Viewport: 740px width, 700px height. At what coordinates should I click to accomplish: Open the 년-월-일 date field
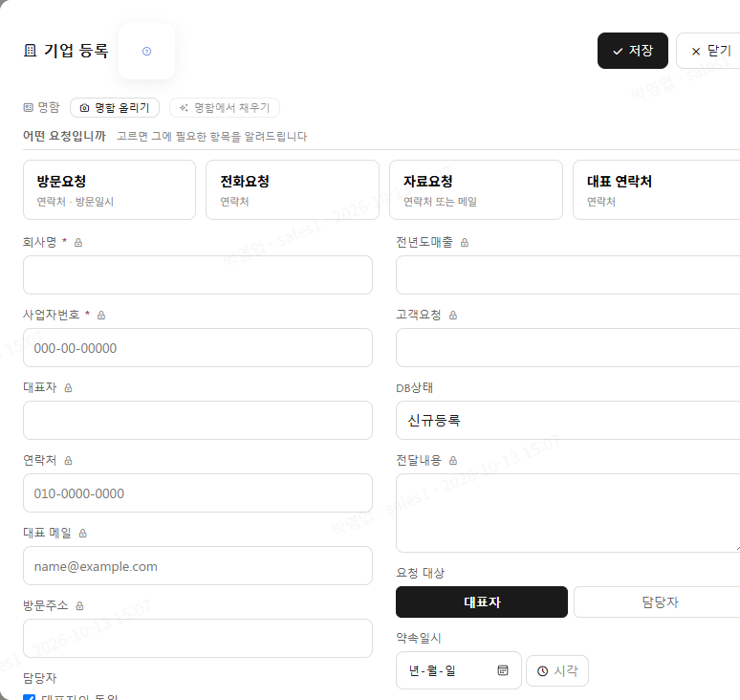(x=459, y=670)
